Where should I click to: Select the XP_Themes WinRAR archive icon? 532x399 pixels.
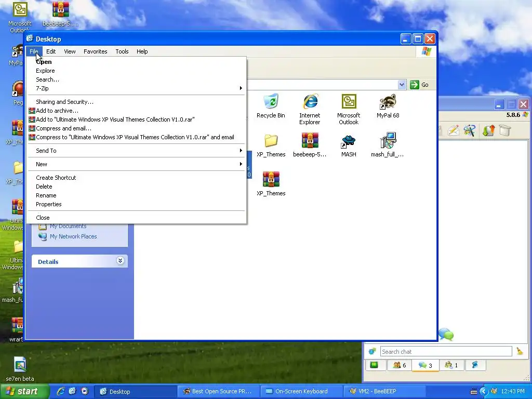tap(271, 179)
